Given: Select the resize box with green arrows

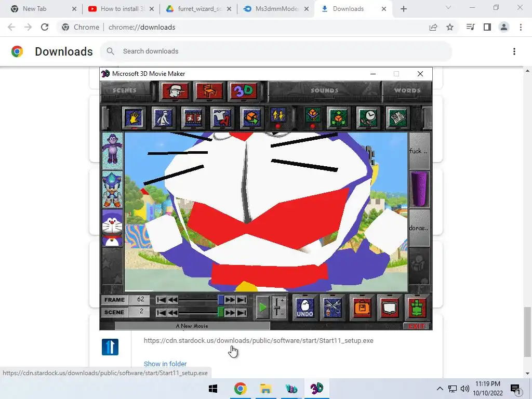Looking at the screenshot, I should [338, 118].
